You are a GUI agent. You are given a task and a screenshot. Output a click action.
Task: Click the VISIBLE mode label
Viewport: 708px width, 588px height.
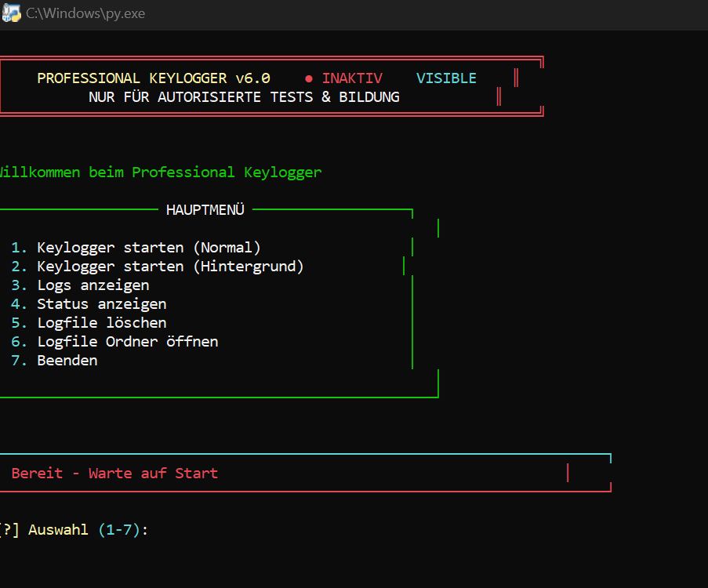(x=446, y=78)
